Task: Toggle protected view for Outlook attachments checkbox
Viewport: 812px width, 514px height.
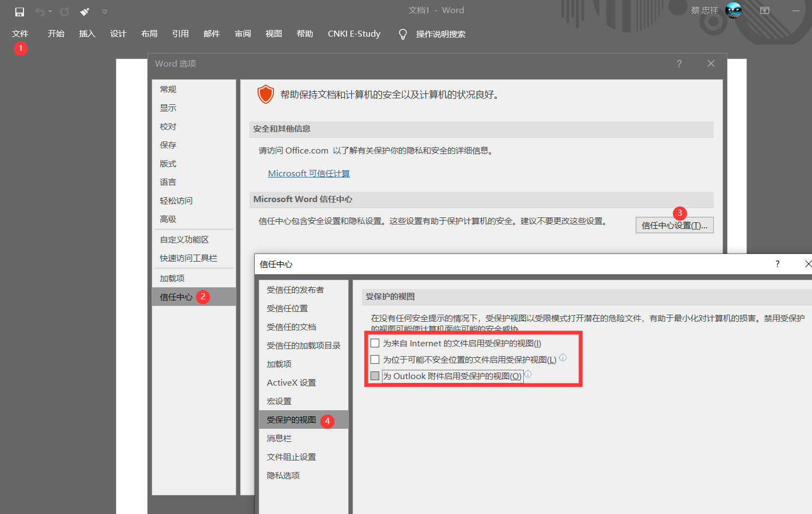Action: pos(375,376)
